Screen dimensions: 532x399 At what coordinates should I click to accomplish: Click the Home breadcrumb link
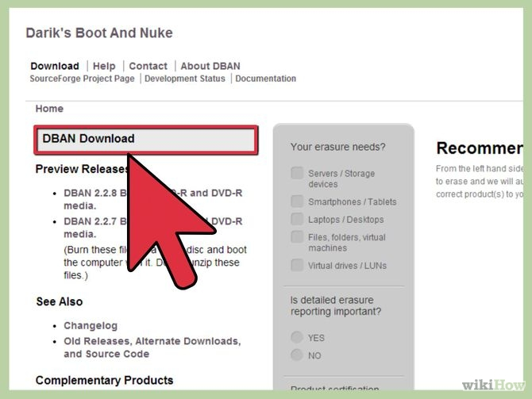coord(49,109)
